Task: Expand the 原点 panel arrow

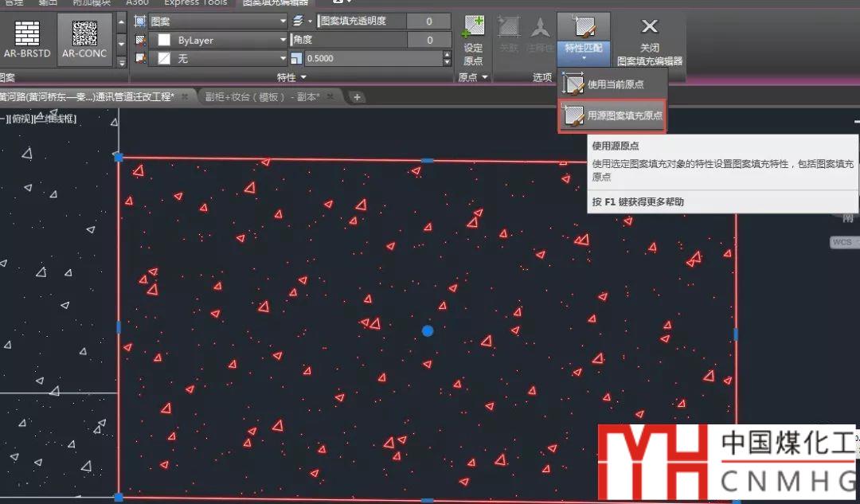Action: click(484, 77)
